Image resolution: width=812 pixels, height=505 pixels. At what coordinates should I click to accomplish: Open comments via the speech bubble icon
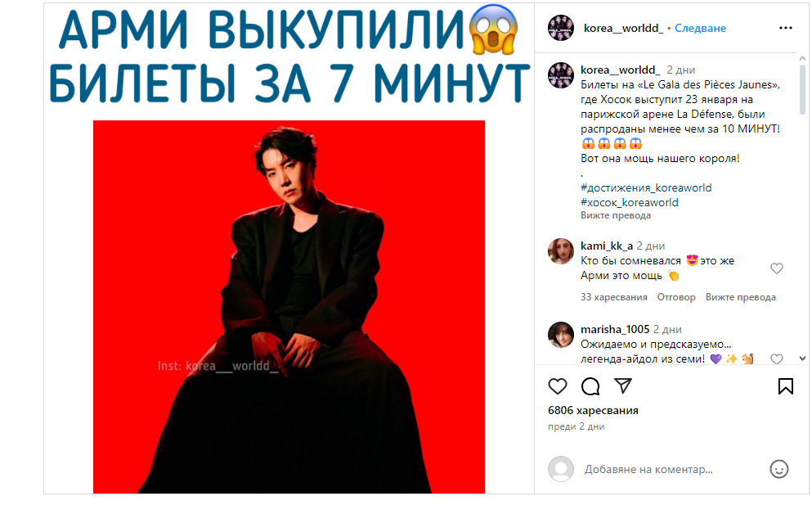click(590, 386)
